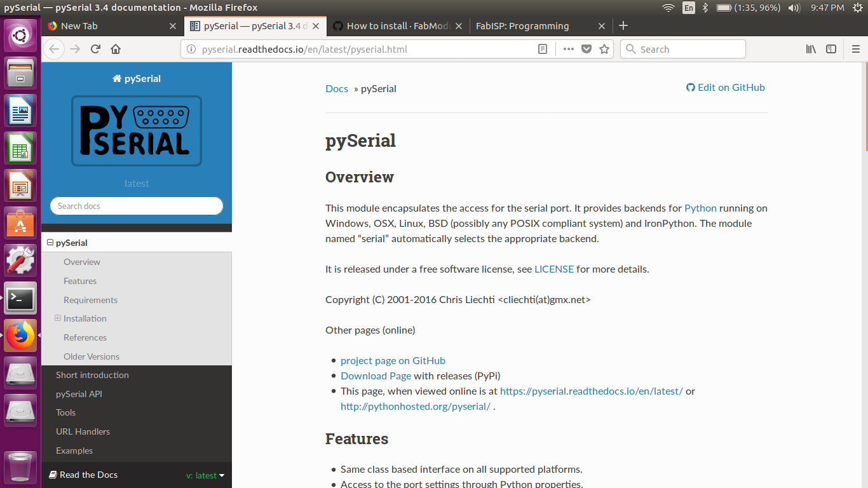The height and width of the screenshot is (488, 868).
Task: Show site information for the address
Action: [x=191, y=49]
